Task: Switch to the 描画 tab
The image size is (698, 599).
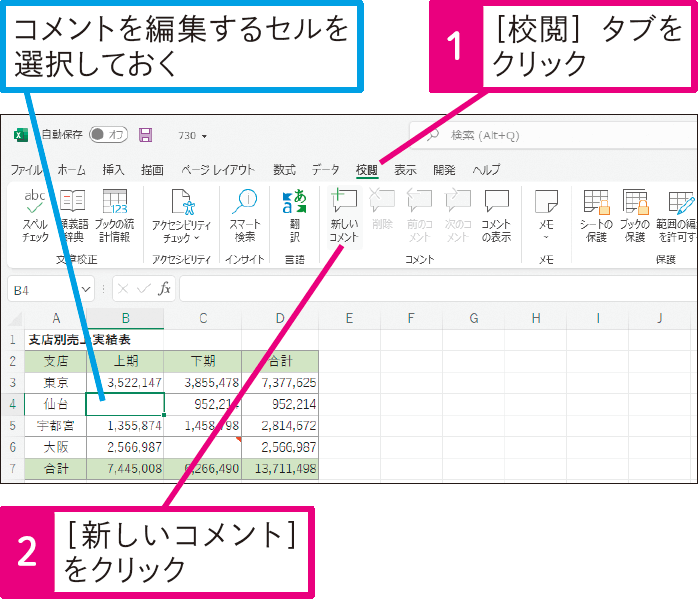Action: coord(152,170)
